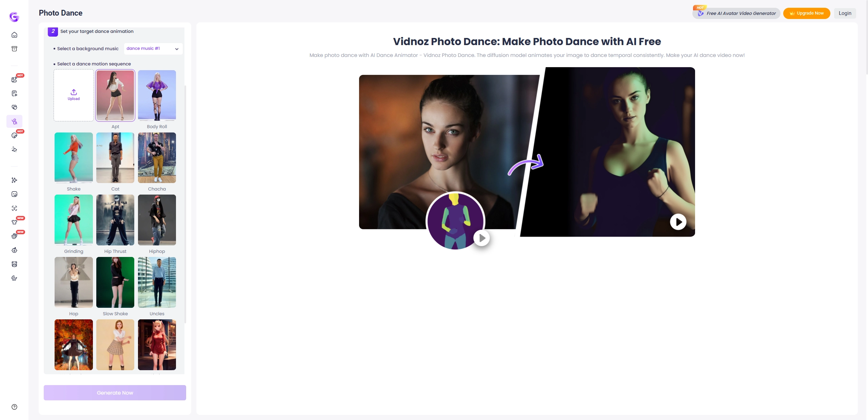Open the baby stroller sidebar icon
Screen dimensions: 868x420
14,278
